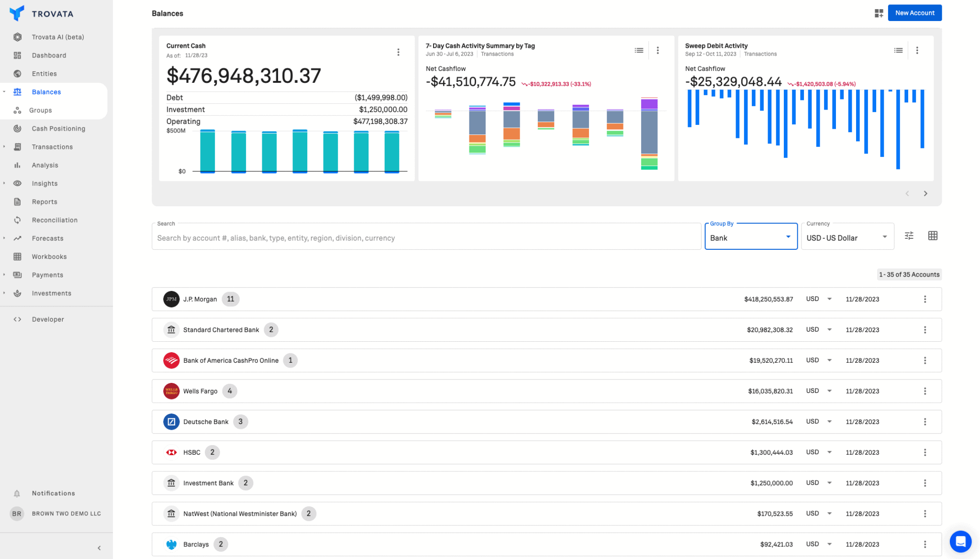Click the add widget icon beside New Account

pyautogui.click(x=879, y=13)
